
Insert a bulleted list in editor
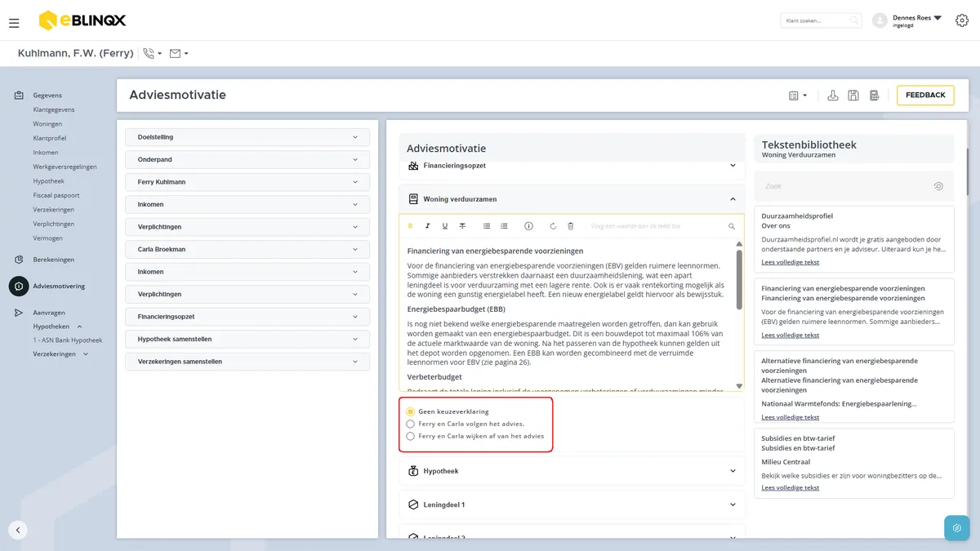coord(487,226)
